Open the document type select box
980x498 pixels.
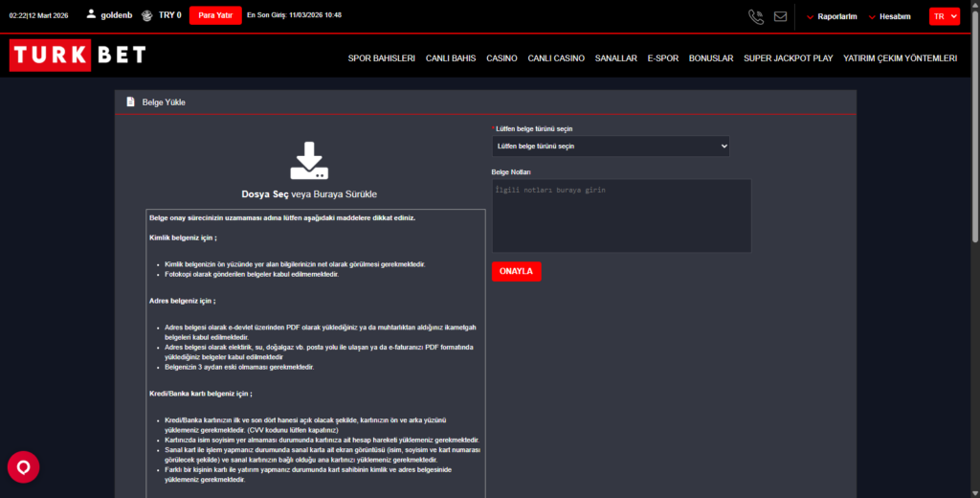[x=611, y=147]
